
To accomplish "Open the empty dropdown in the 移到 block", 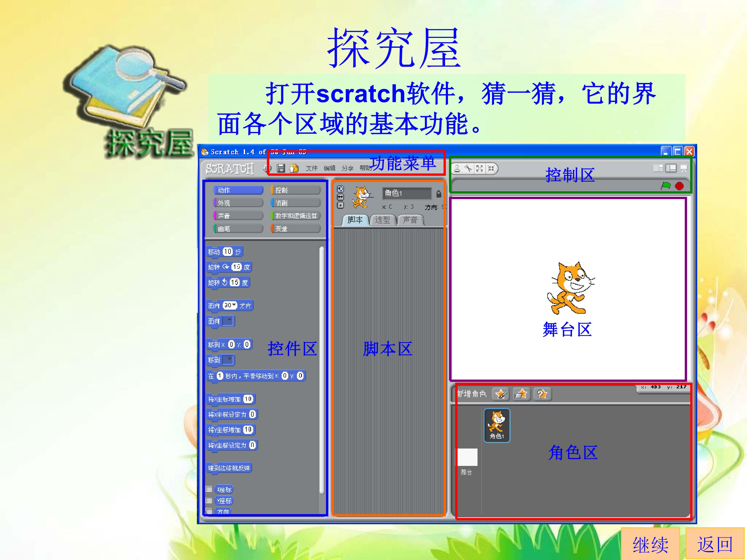I will pos(228,360).
